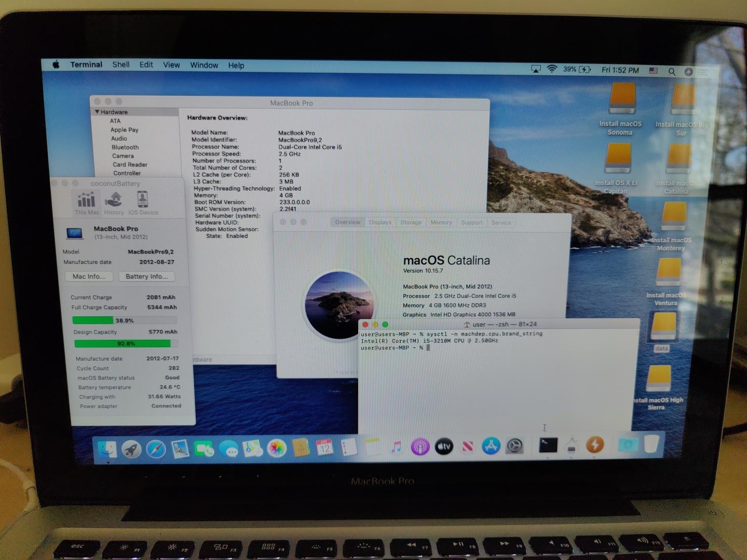Open System Preferences from the Dock
747x560 pixels.
pos(515,446)
